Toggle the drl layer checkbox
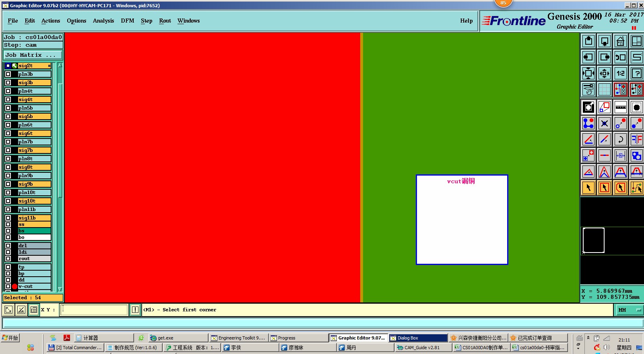 [x=8, y=246]
